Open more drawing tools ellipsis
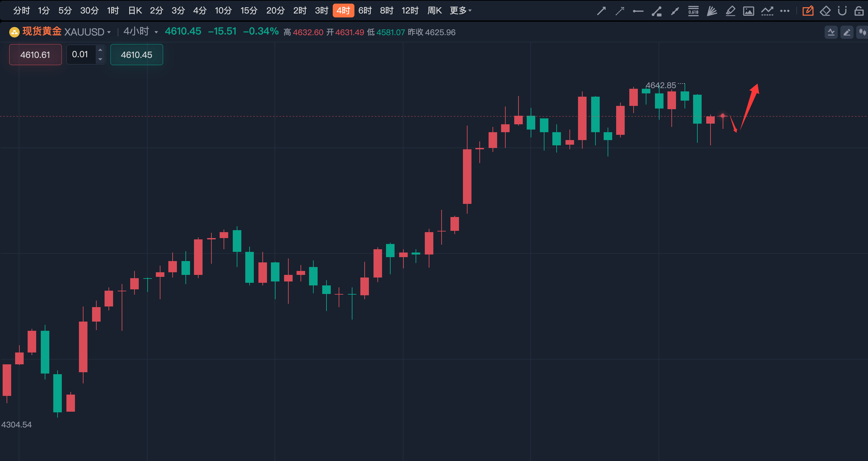868x461 pixels. click(x=785, y=11)
